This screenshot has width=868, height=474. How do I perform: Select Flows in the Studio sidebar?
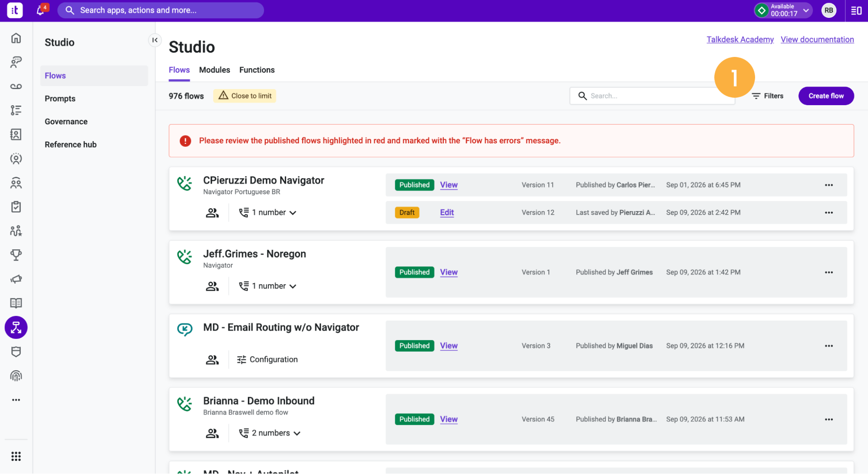[94, 76]
